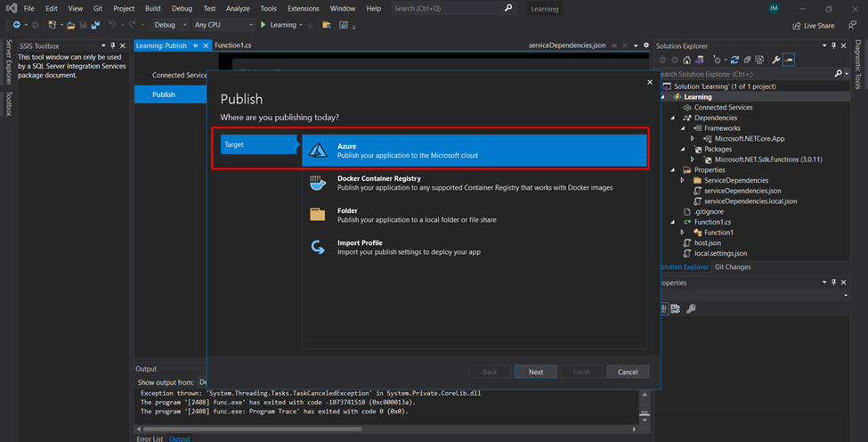The width and height of the screenshot is (868, 442).
Task: Close the Learning: Publish tab
Action: 206,46
